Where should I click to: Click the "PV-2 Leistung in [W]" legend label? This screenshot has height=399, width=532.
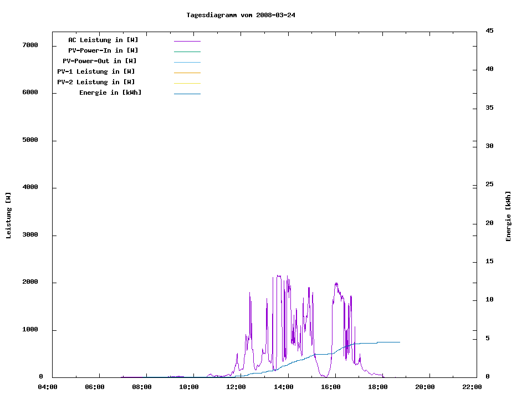pyautogui.click(x=96, y=82)
